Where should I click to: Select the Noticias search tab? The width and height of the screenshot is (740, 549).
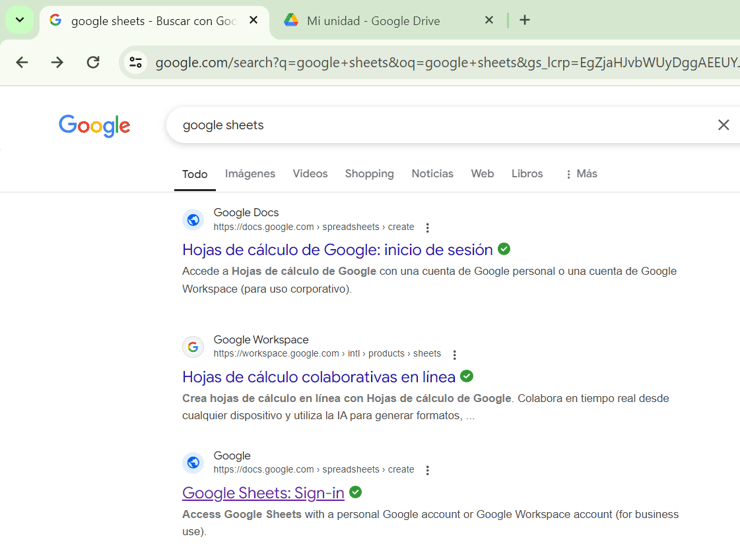(432, 174)
